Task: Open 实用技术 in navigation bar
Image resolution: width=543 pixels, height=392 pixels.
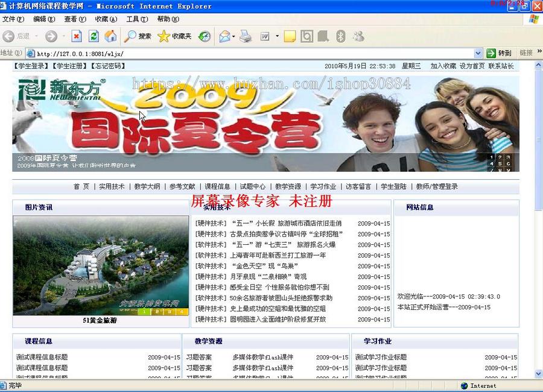Action: point(112,186)
